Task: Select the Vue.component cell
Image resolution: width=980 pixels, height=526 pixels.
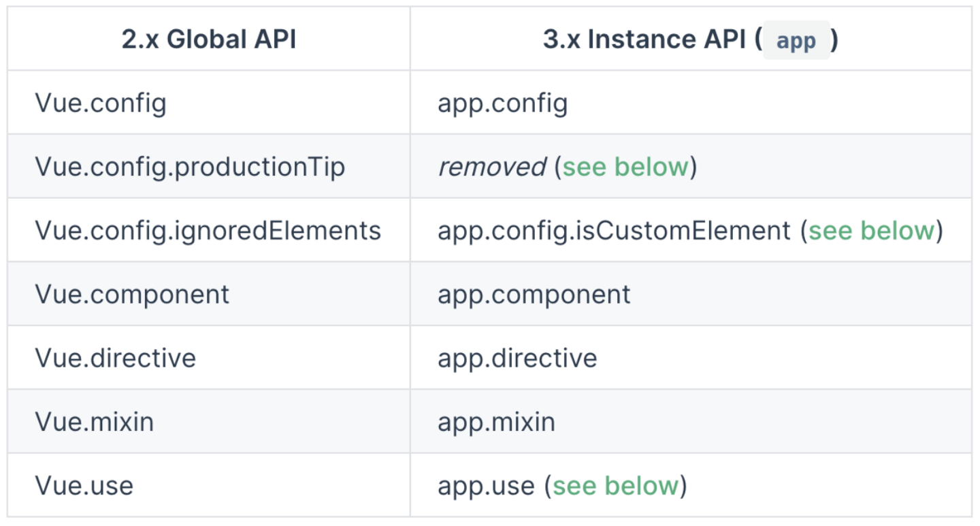Action: [x=132, y=295]
